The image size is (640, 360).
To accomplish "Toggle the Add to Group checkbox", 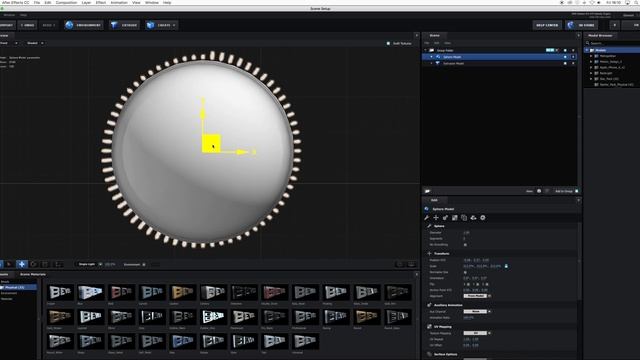I will (577, 191).
